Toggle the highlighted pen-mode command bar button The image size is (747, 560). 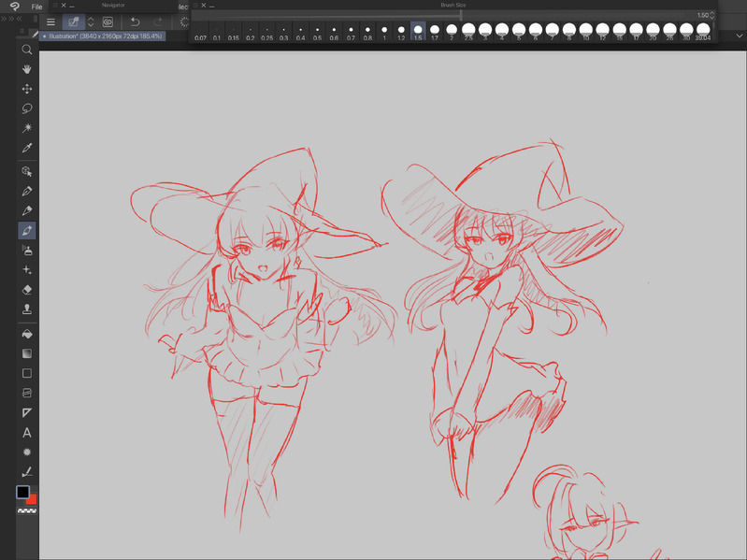coord(73,22)
